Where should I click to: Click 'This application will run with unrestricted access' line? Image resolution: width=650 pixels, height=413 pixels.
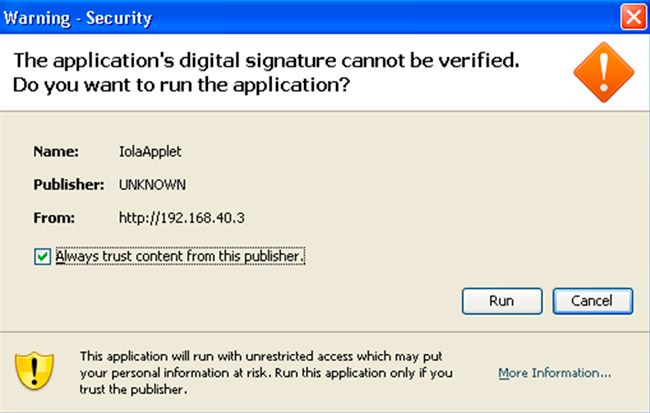click(x=261, y=356)
